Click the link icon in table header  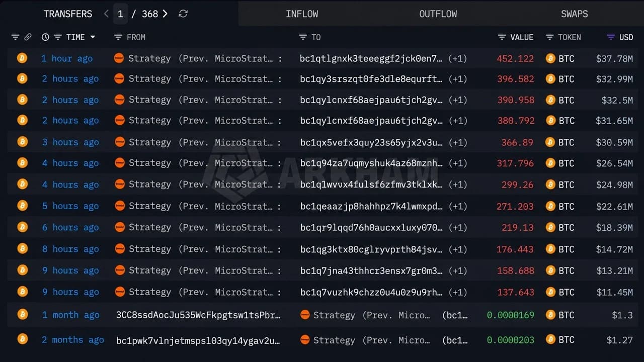[x=28, y=37]
